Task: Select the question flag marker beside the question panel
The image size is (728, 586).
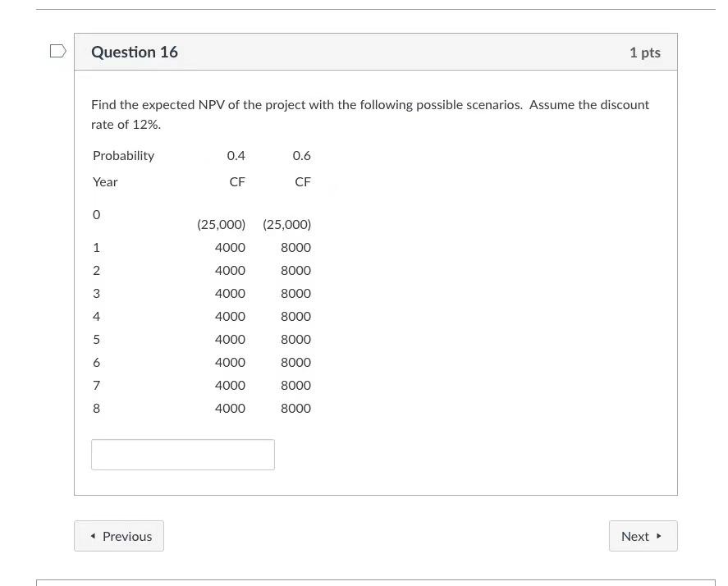Action: pyautogui.click(x=57, y=50)
